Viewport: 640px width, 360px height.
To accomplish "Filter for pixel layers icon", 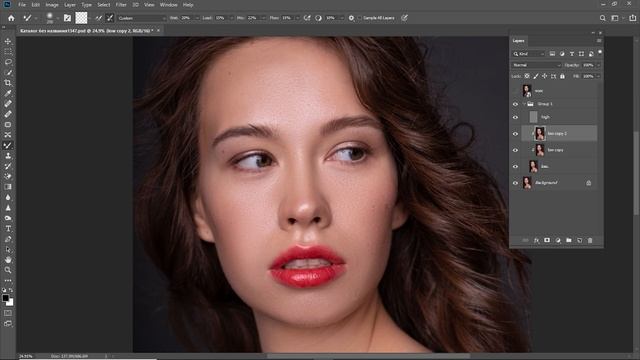I will [x=552, y=54].
